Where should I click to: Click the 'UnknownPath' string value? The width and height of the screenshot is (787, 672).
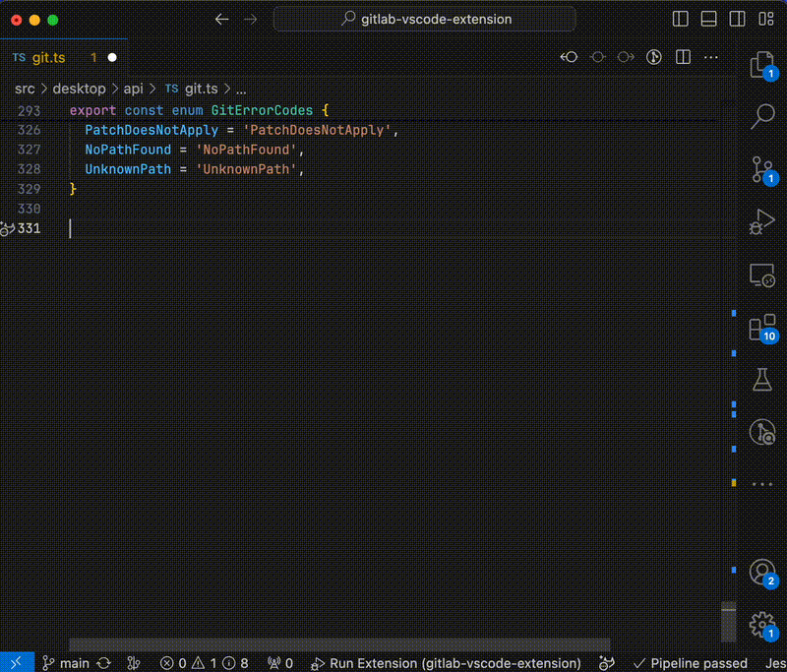(x=246, y=169)
